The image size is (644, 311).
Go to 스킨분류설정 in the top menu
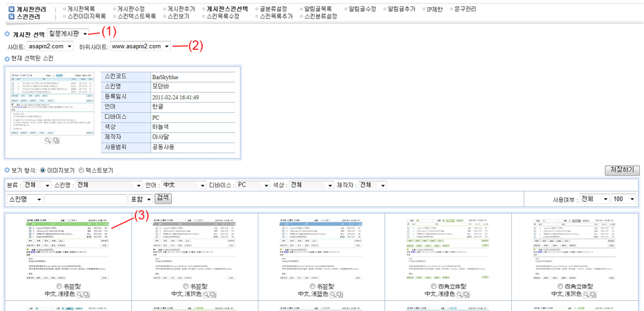click(321, 16)
